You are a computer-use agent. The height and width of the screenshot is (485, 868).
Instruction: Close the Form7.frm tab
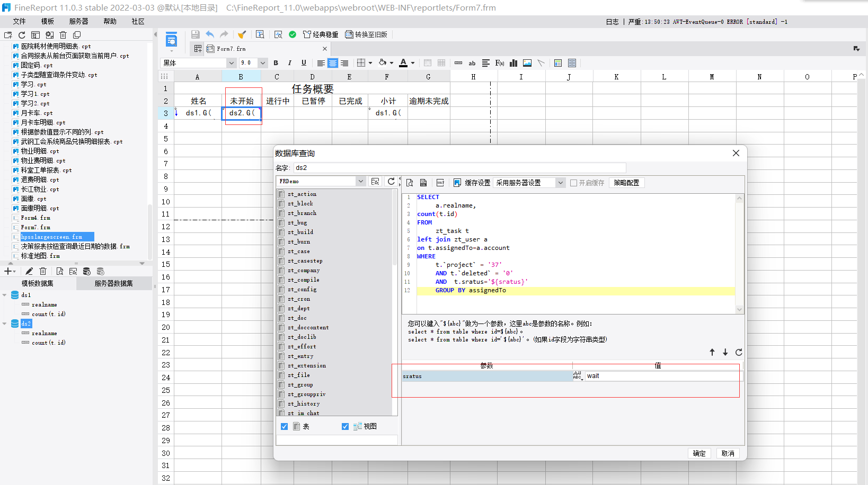click(325, 49)
